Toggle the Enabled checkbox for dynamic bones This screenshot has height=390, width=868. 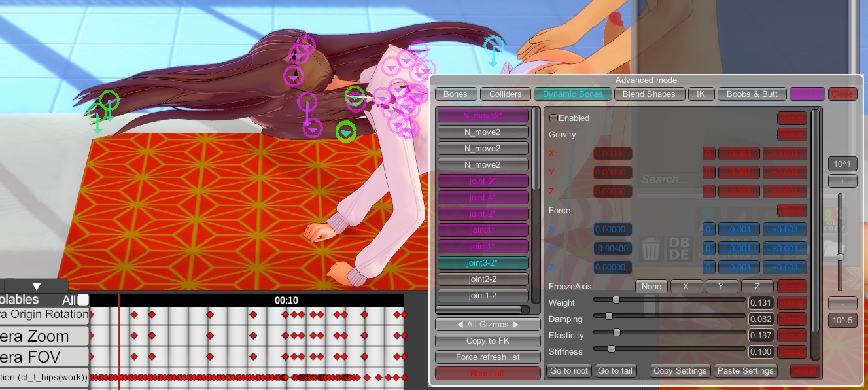[x=553, y=118]
